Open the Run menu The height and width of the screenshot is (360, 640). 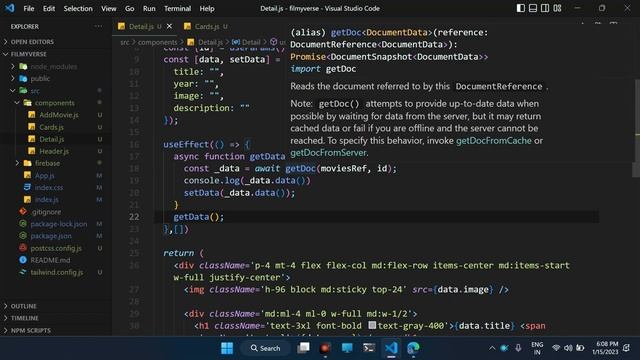point(149,8)
